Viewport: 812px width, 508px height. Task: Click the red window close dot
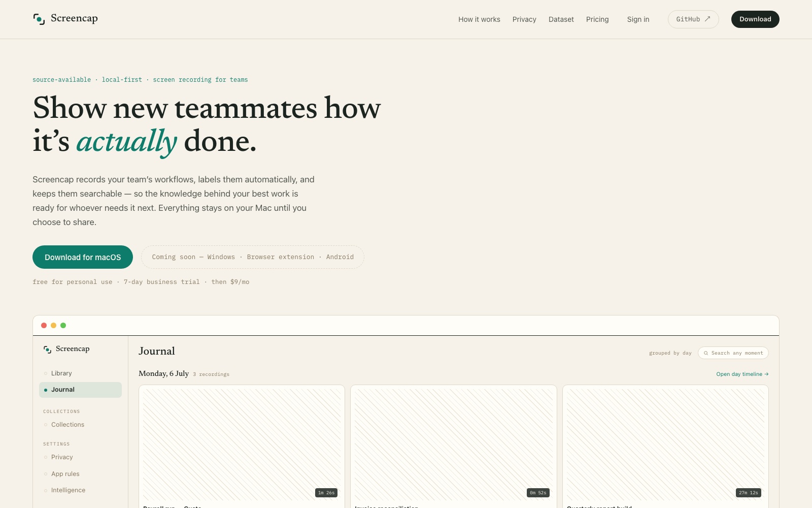pyautogui.click(x=44, y=326)
